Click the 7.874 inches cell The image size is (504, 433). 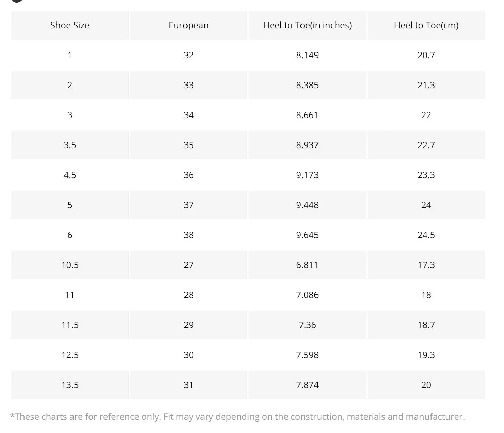point(307,385)
